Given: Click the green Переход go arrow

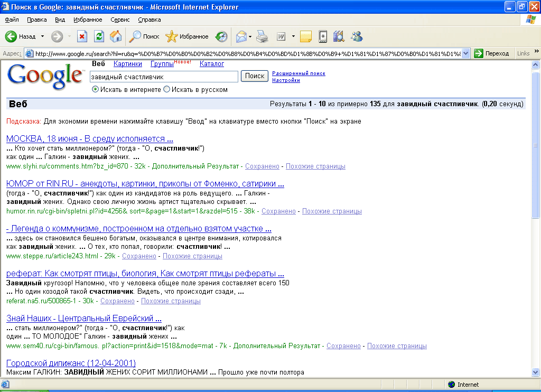Looking at the screenshot, I should tap(479, 53).
